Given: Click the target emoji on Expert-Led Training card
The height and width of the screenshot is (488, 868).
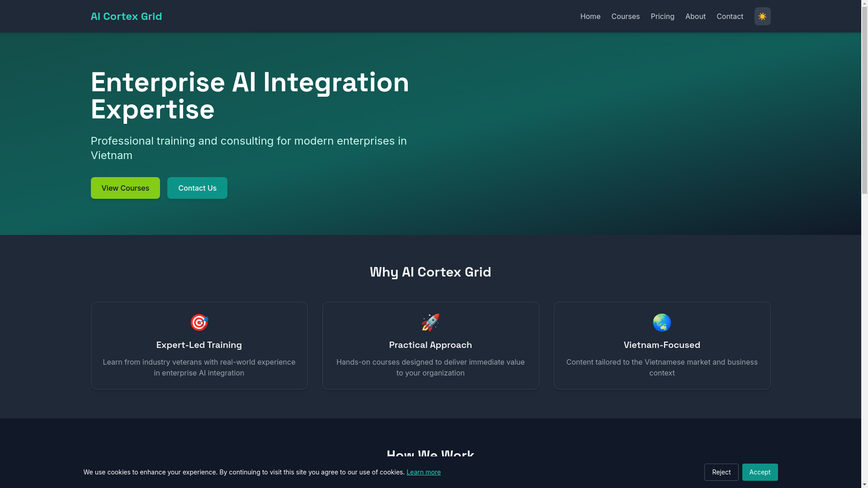Looking at the screenshot, I should coord(199,323).
